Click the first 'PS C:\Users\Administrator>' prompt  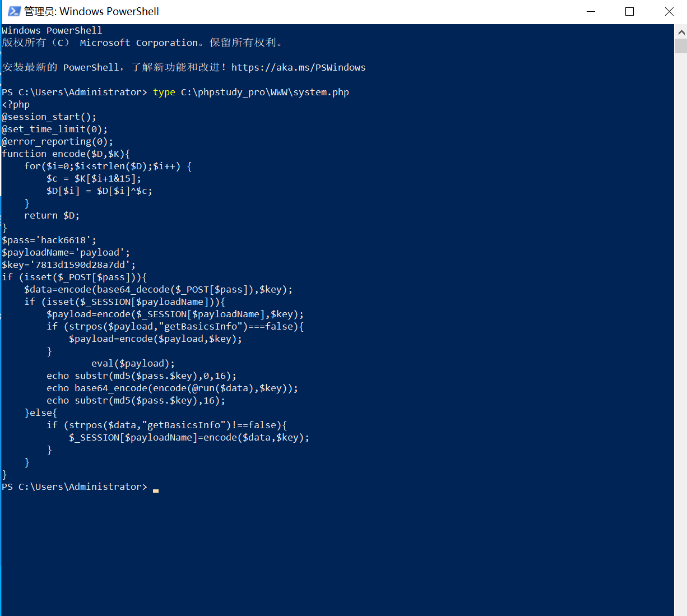(75, 92)
